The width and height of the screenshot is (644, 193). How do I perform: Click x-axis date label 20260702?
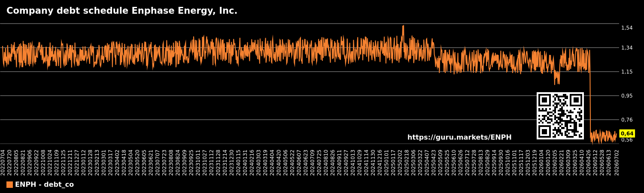click(617, 163)
